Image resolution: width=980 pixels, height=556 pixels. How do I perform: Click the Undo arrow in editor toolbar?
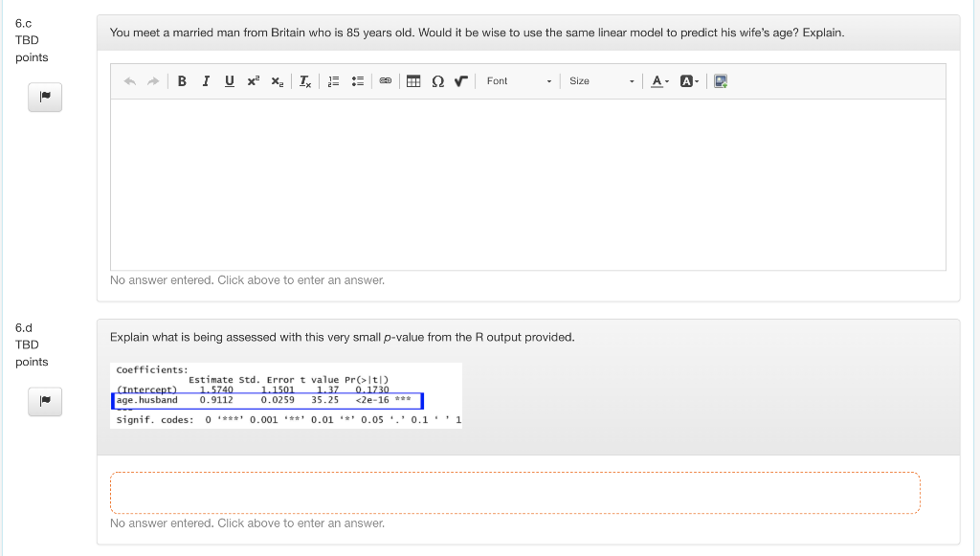(130, 81)
